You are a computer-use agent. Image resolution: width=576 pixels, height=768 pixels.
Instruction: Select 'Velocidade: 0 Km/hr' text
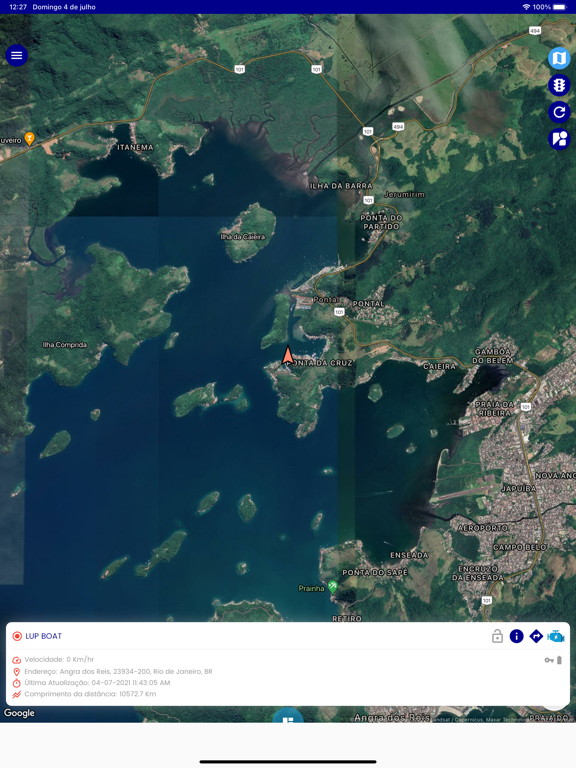click(59, 660)
